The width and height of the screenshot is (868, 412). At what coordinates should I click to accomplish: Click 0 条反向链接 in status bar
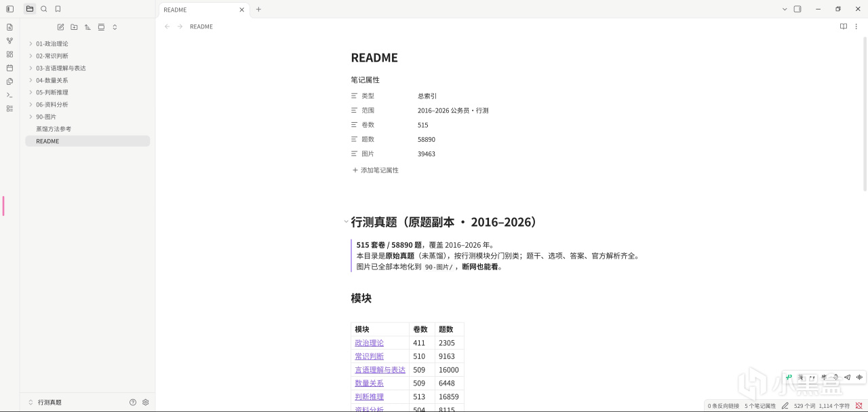[x=724, y=406]
